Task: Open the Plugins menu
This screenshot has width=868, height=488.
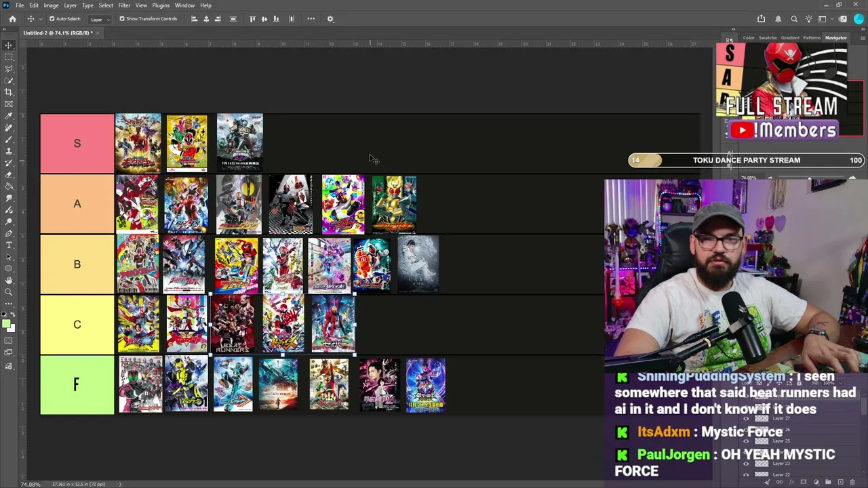Action: 161,5
